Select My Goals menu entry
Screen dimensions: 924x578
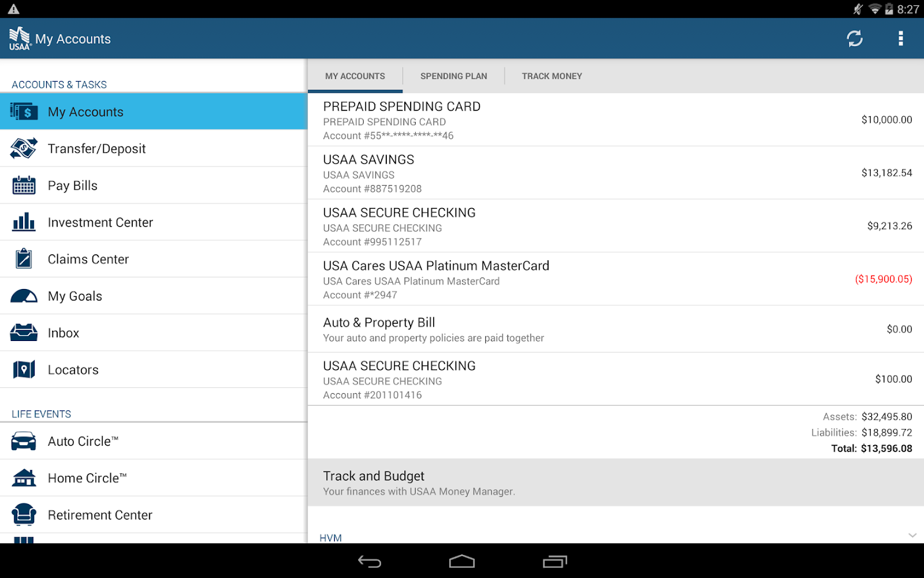point(154,296)
